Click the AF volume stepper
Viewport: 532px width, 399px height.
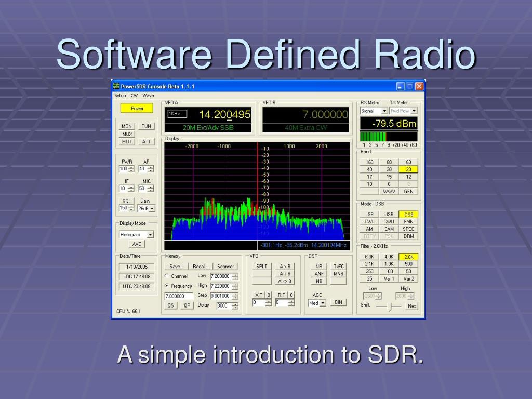click(151, 169)
